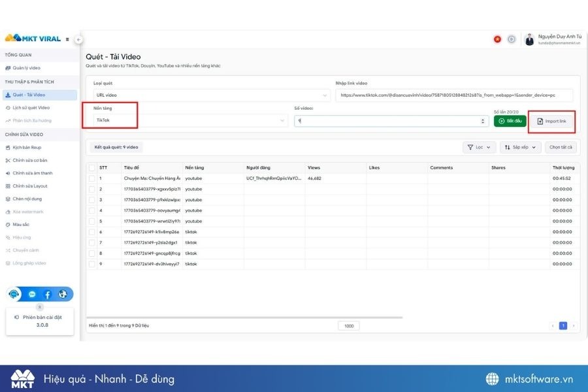Image resolution: width=588 pixels, height=392 pixels.
Task: Click the Nhập link video input field
Action: coord(454,95)
